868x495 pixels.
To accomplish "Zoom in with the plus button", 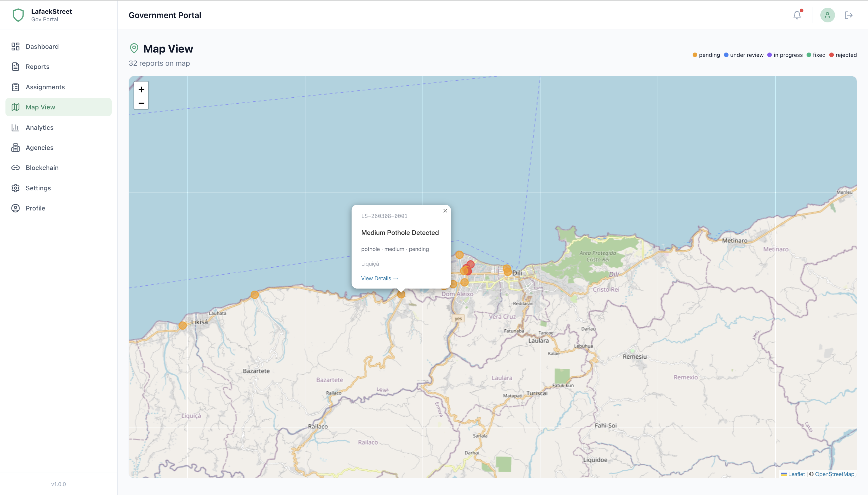I will [142, 89].
